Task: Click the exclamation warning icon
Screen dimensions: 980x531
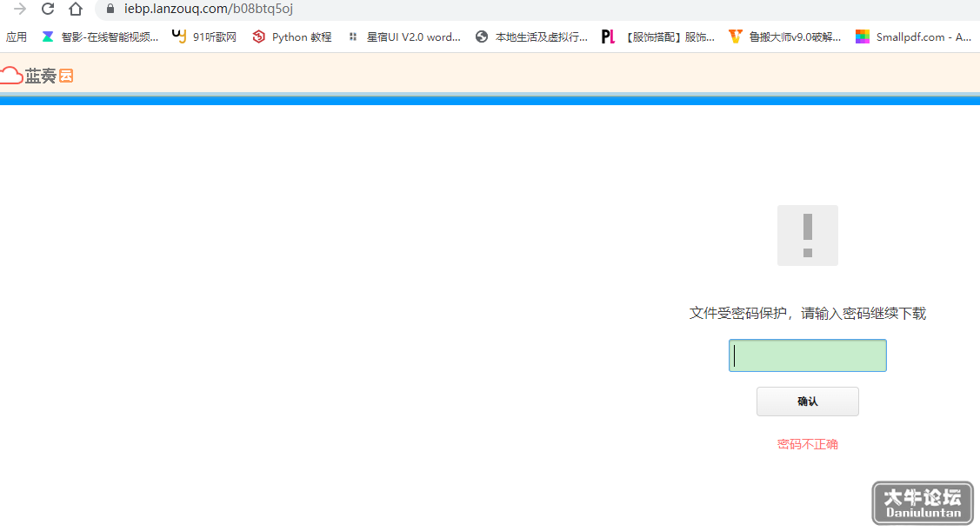Action: point(808,236)
